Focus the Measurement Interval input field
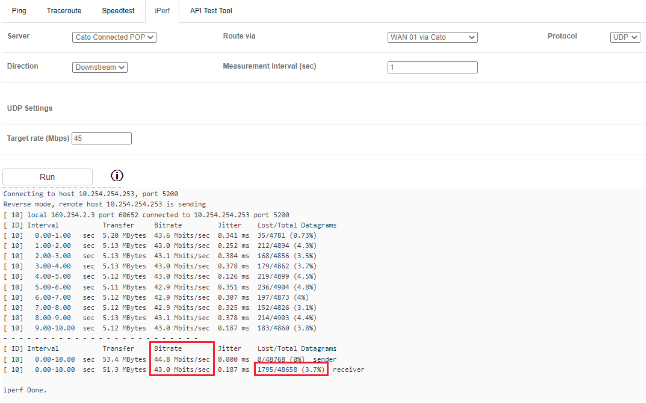The width and height of the screenshot is (646, 403). click(431, 67)
